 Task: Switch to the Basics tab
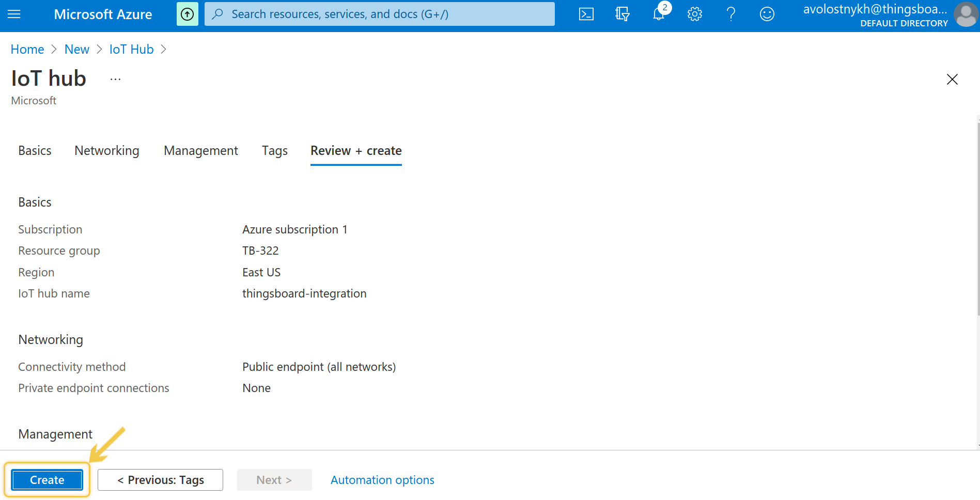click(35, 151)
